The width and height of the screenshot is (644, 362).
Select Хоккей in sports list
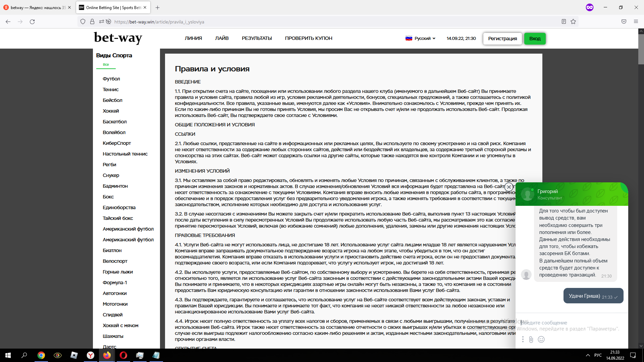coord(111,111)
